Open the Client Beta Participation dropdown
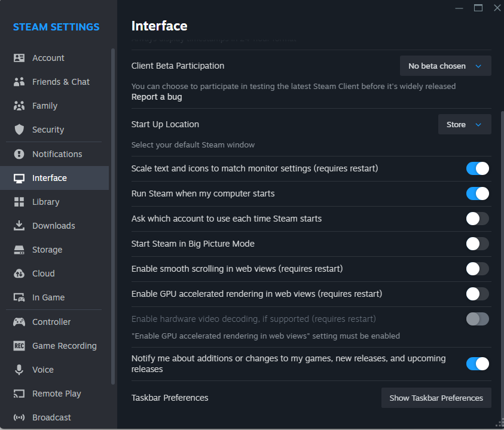The image size is (504, 430). (445, 66)
